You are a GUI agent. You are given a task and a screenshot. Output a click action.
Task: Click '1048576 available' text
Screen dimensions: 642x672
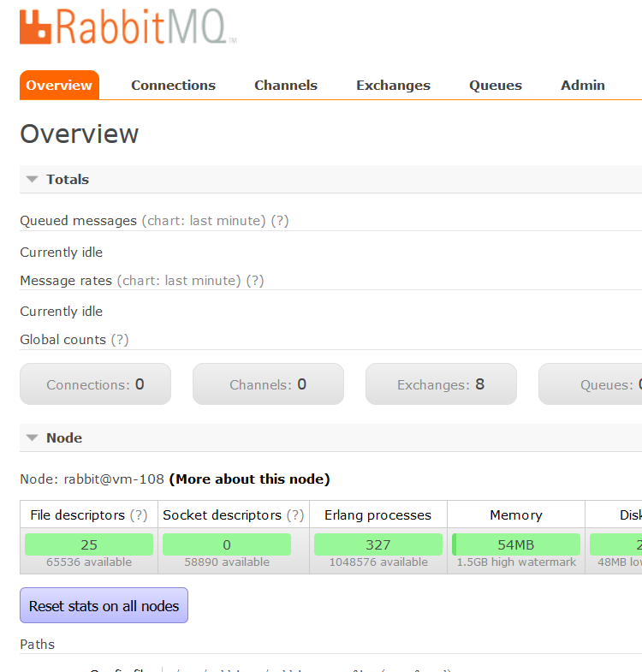378,562
